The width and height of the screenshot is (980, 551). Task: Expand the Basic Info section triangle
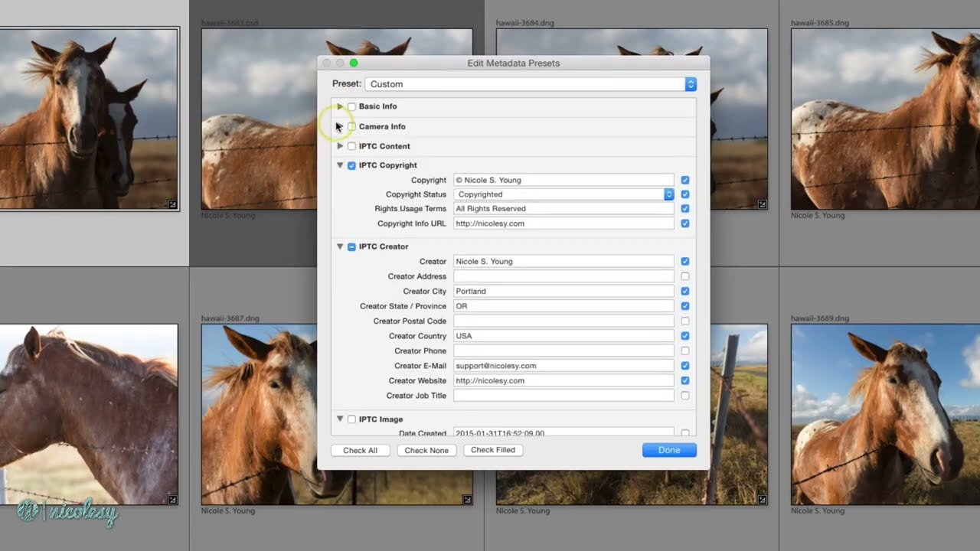coord(340,106)
